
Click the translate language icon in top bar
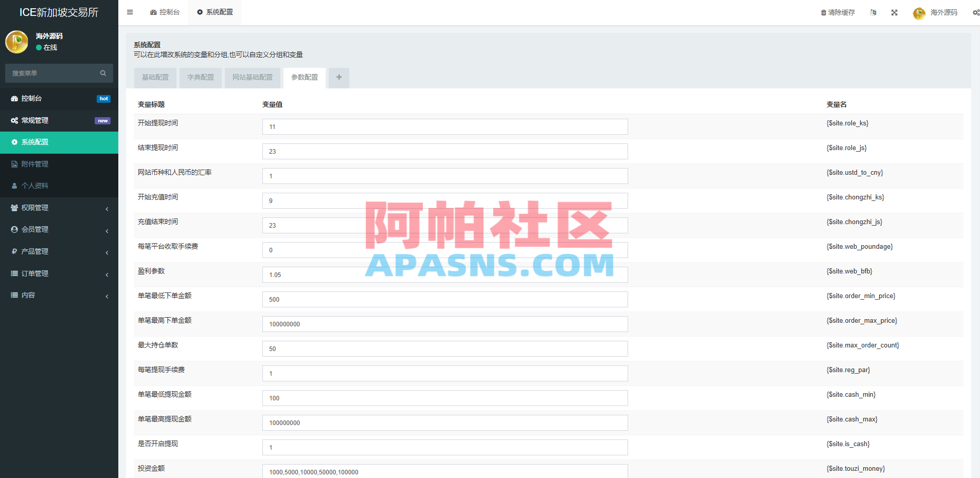coord(873,12)
